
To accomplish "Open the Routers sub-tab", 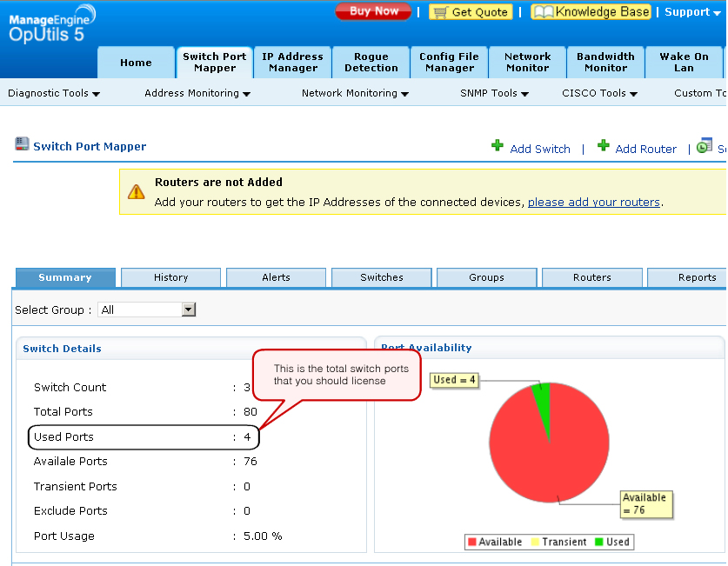I will (x=592, y=277).
